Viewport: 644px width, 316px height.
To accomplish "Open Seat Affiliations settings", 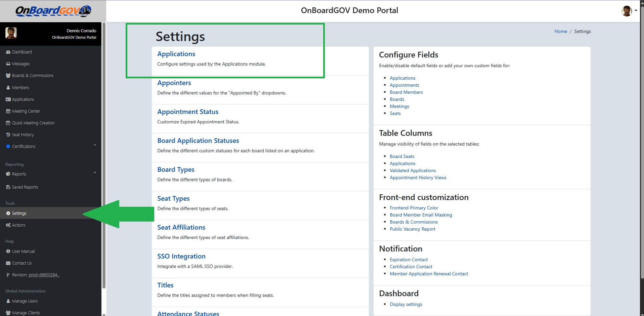I will (181, 228).
